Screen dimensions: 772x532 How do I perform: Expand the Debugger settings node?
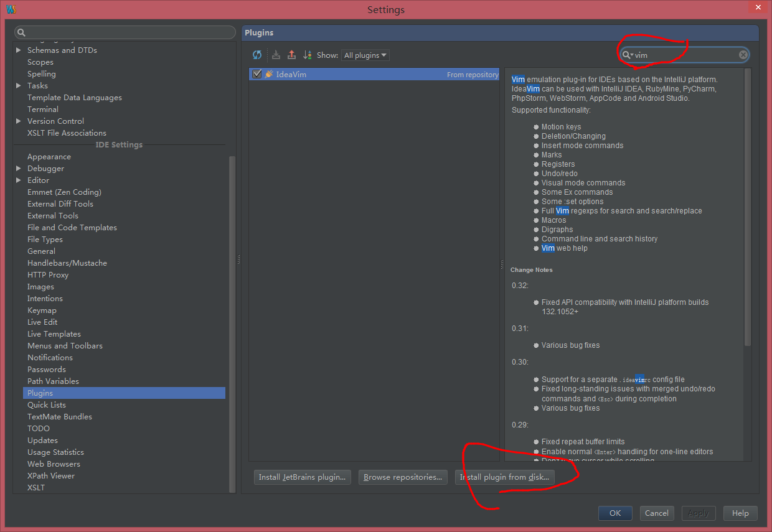(19, 169)
